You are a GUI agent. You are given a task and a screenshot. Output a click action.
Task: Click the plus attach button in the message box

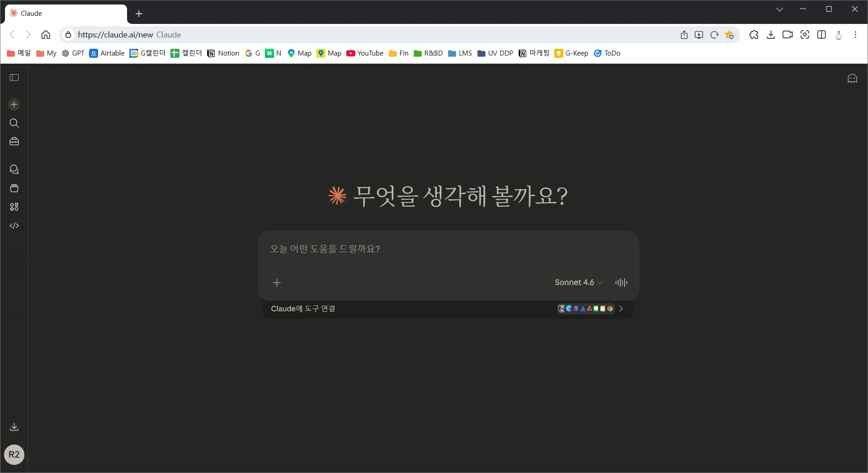[x=277, y=283]
